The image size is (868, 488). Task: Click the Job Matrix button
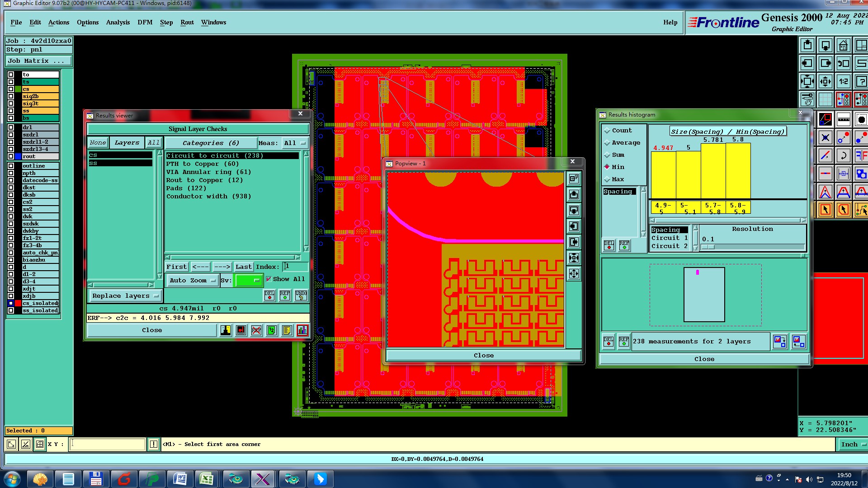coord(38,61)
